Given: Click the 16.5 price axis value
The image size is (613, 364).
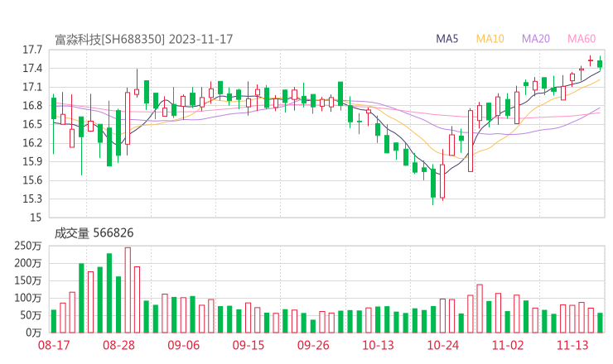Looking at the screenshot, I should [x=32, y=125].
